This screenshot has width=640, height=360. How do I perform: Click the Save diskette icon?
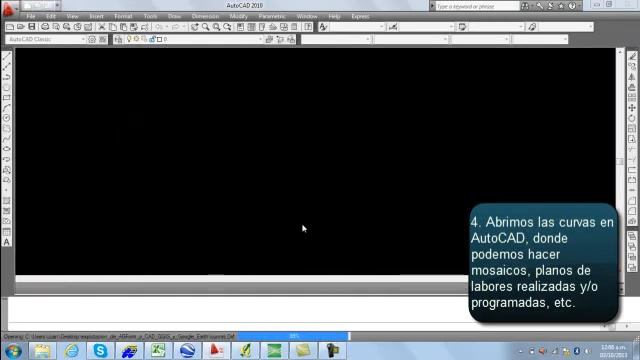(31, 27)
